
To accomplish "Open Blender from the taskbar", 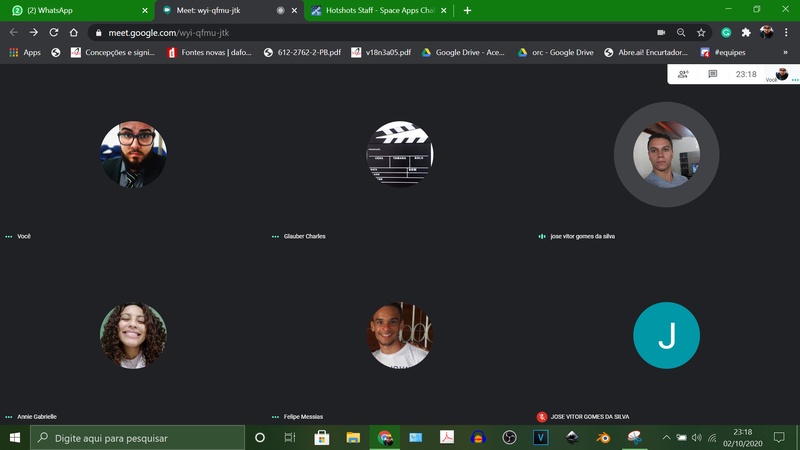I will [x=603, y=437].
